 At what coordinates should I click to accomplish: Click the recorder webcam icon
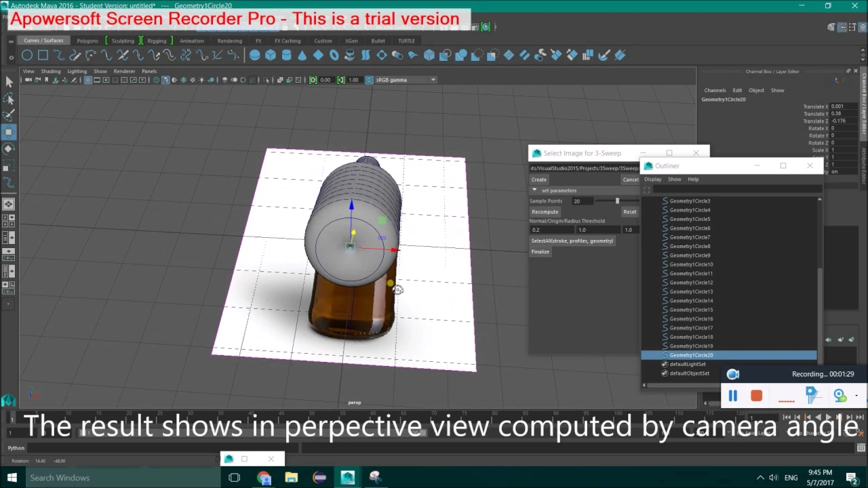(732, 374)
